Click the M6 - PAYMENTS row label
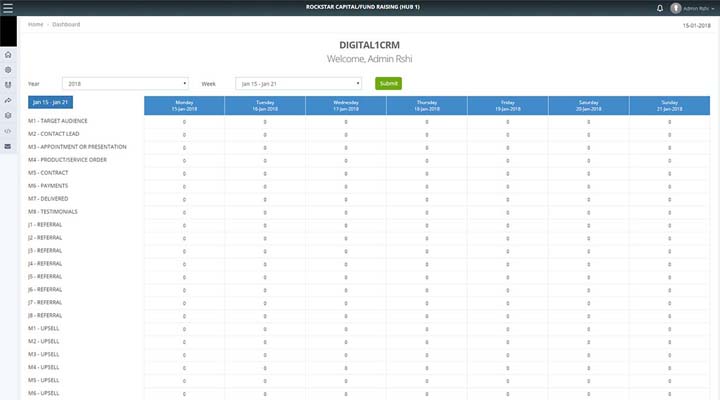Image resolution: width=720 pixels, height=400 pixels. (48, 186)
